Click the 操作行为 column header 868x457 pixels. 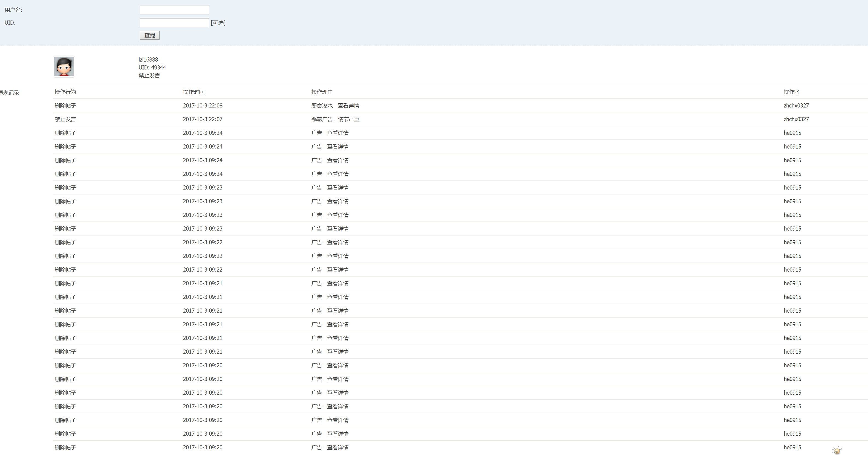65,92
